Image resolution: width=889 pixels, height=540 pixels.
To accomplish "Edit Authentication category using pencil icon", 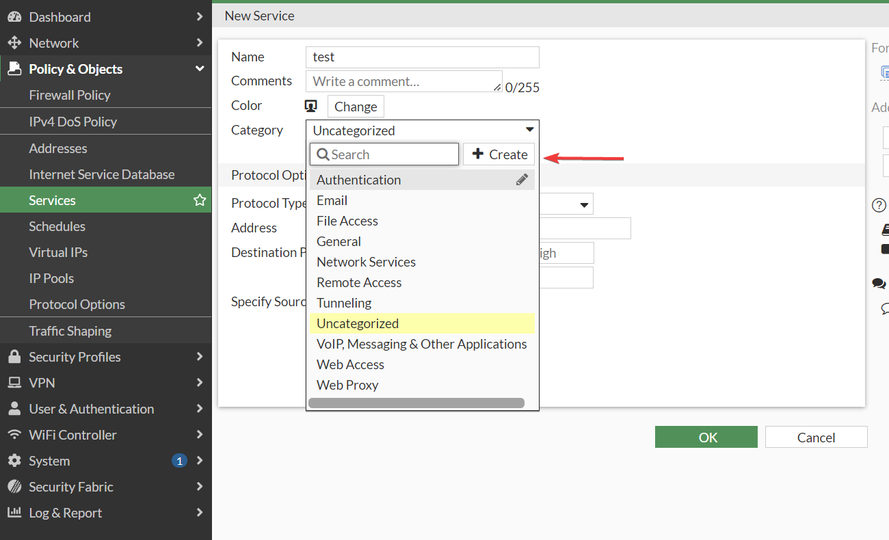I will [522, 180].
